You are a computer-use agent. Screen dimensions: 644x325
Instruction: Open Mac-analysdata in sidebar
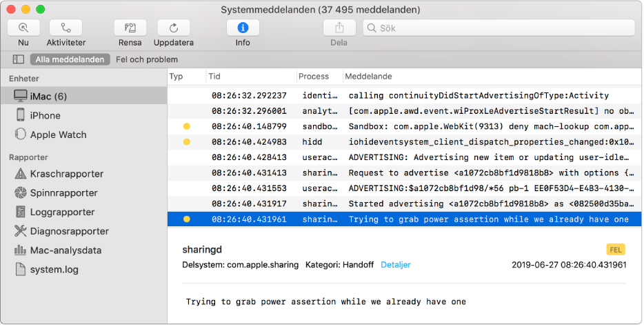[x=84, y=250]
